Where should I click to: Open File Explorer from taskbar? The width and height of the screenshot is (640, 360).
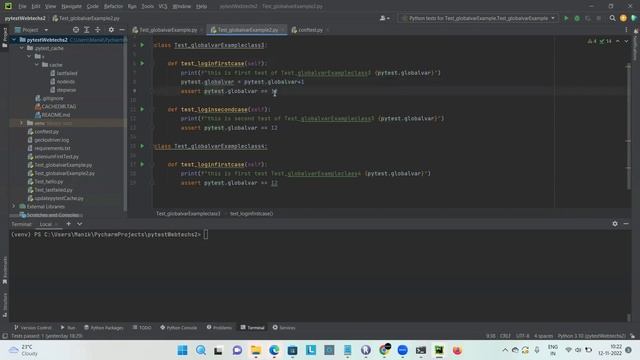coord(256,350)
